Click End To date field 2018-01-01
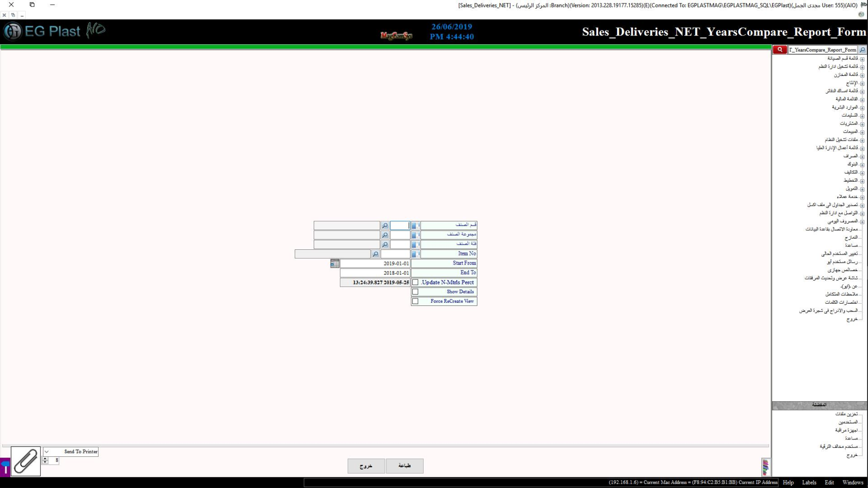Image resolution: width=868 pixels, height=488 pixels. click(375, 273)
